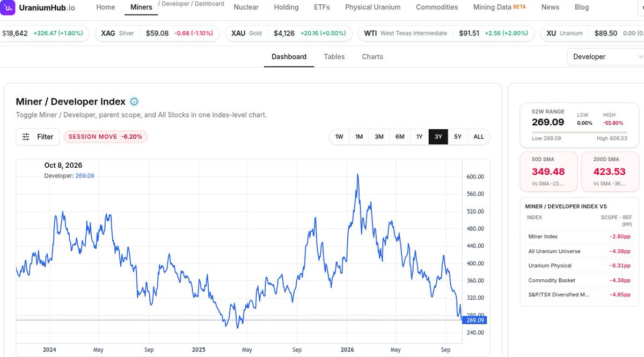Open the Commodities section
Image resolution: width=644 pixels, height=357 pixels.
pos(437,8)
